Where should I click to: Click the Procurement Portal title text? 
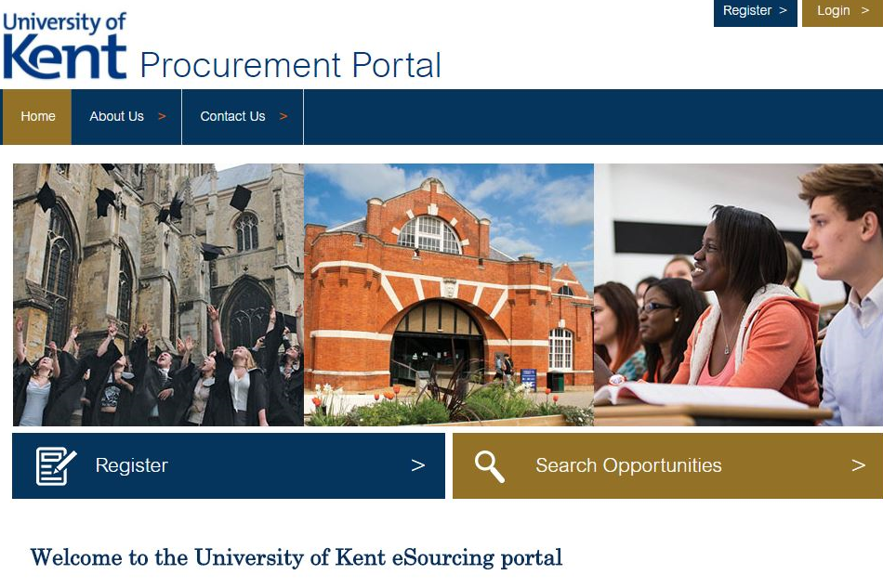click(x=291, y=65)
